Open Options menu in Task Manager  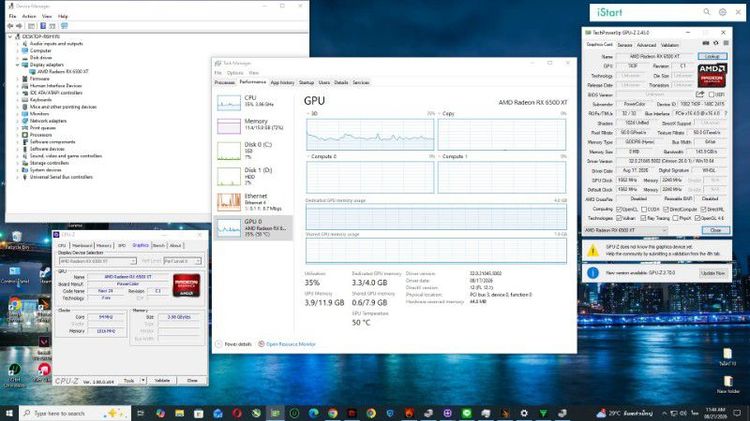pos(235,73)
